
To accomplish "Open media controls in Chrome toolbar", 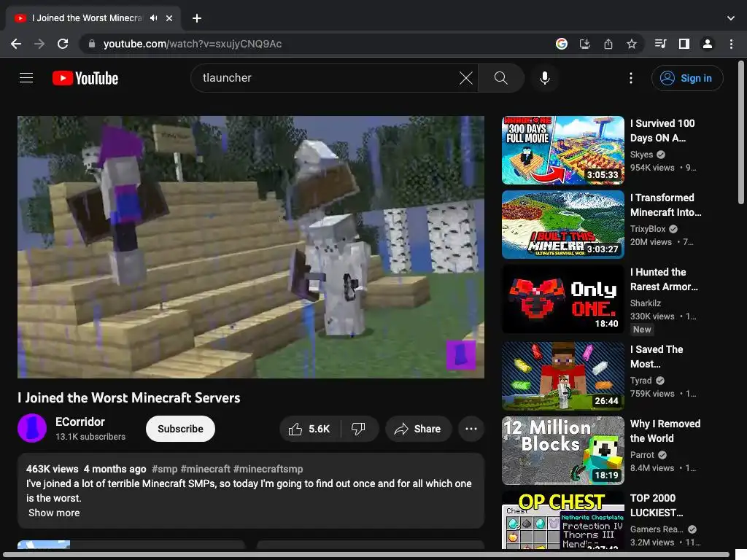I will (660, 44).
